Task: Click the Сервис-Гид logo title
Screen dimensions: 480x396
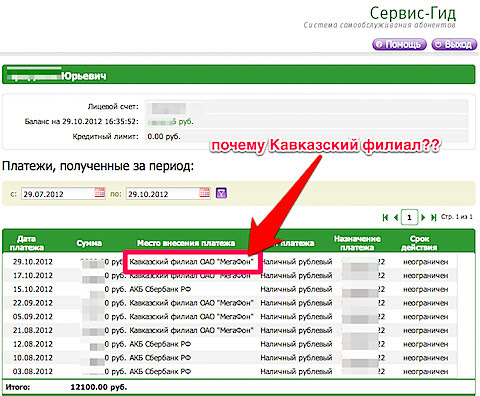Action: click(x=412, y=14)
